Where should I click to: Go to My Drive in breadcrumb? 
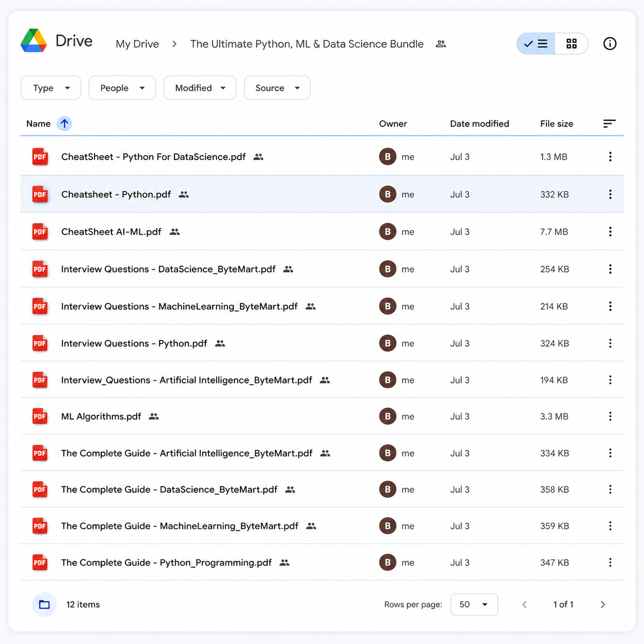coord(137,44)
